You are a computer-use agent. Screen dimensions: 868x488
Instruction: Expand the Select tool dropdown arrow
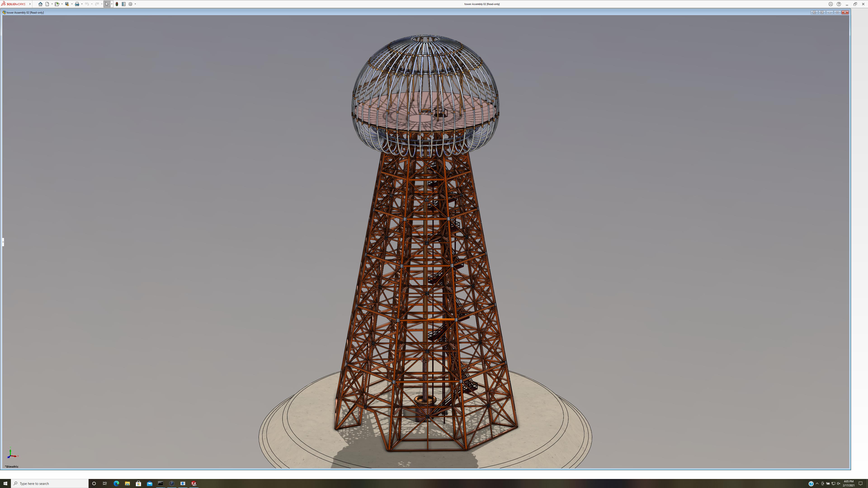(112, 4)
